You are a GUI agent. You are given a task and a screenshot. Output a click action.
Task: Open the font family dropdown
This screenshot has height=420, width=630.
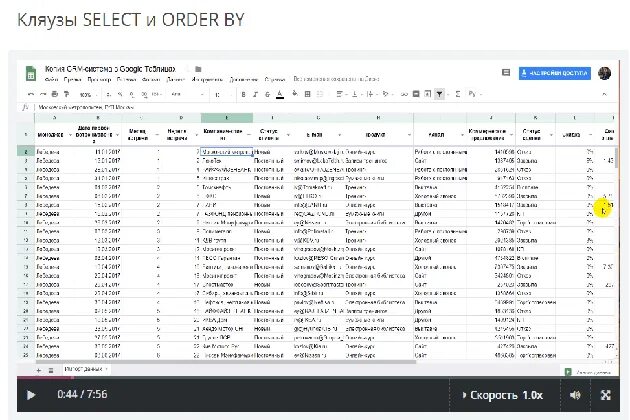pos(187,94)
